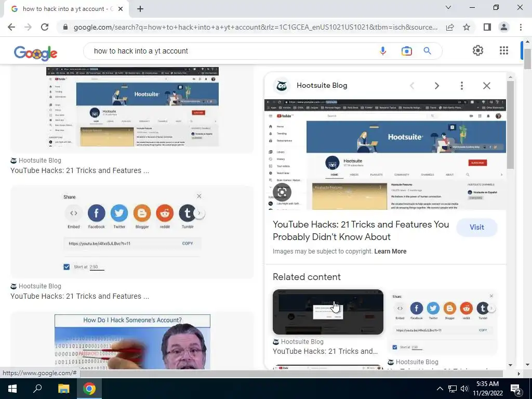Open the first Hootsuite YouTube channel result image

pyautogui.click(x=132, y=107)
